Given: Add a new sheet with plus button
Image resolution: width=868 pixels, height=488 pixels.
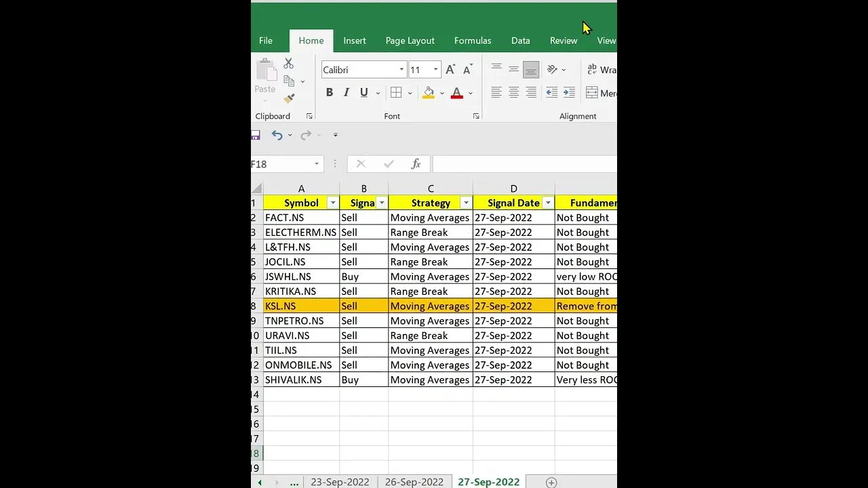Looking at the screenshot, I should pyautogui.click(x=551, y=483).
